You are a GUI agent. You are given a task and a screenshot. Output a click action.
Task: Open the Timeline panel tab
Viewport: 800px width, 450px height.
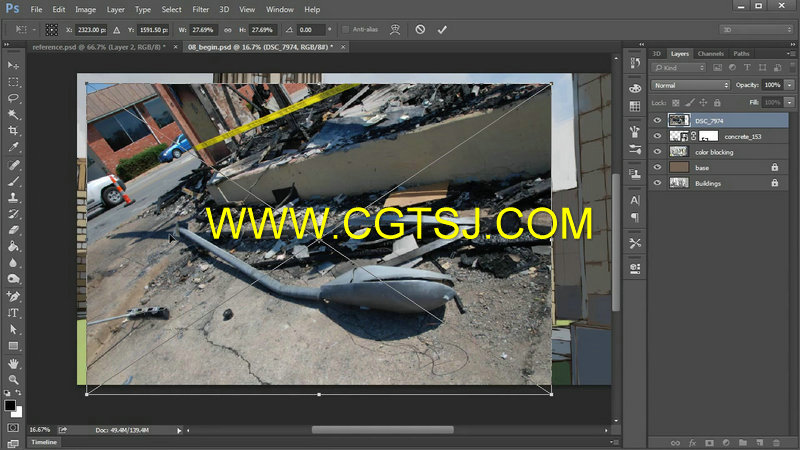click(44, 442)
